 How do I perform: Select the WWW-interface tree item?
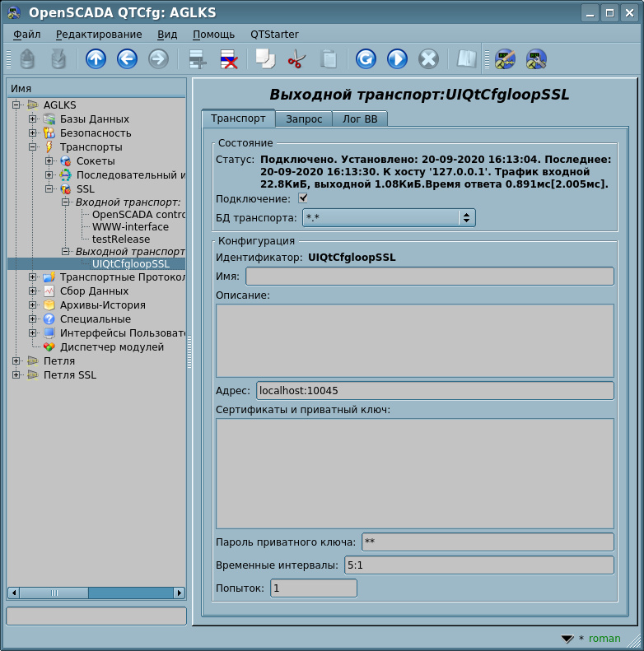[x=130, y=226]
